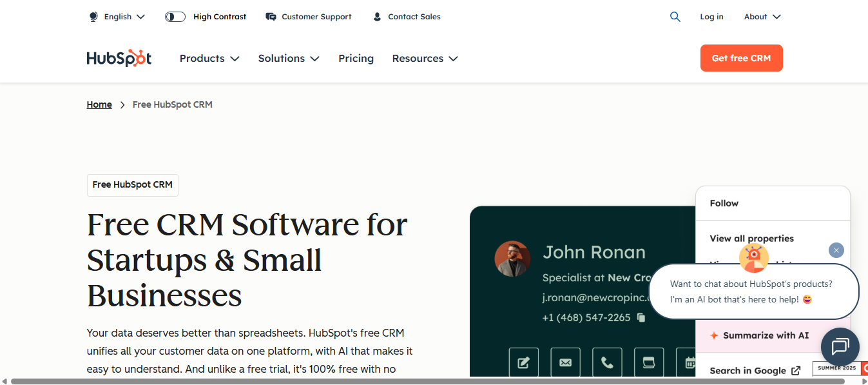This screenshot has width=868, height=385.
Task: Open site search with magnifier icon
Action: click(x=675, y=17)
